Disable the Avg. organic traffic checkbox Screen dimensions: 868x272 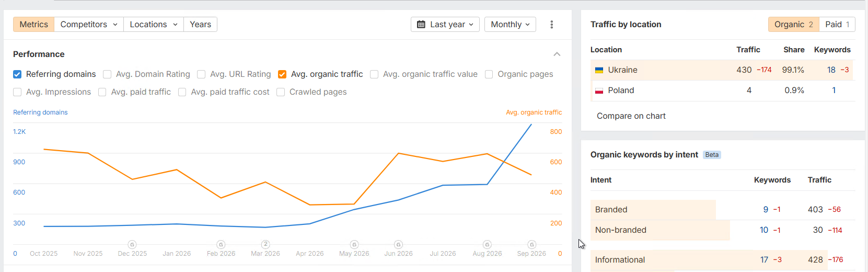(x=282, y=74)
